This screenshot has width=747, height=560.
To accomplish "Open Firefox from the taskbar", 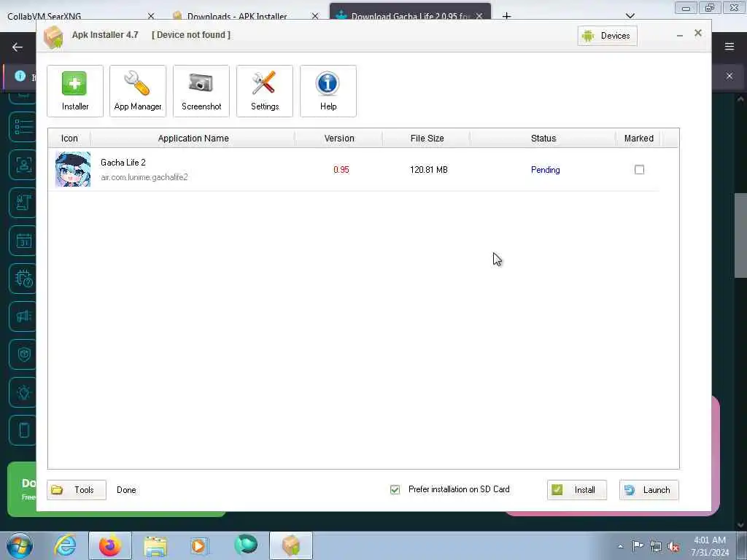I will pyautogui.click(x=110, y=545).
